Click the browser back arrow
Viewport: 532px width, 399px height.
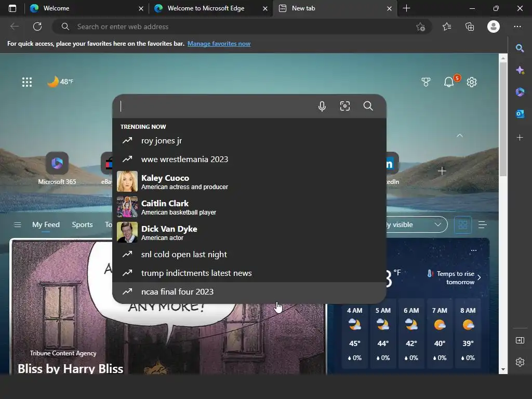click(14, 26)
